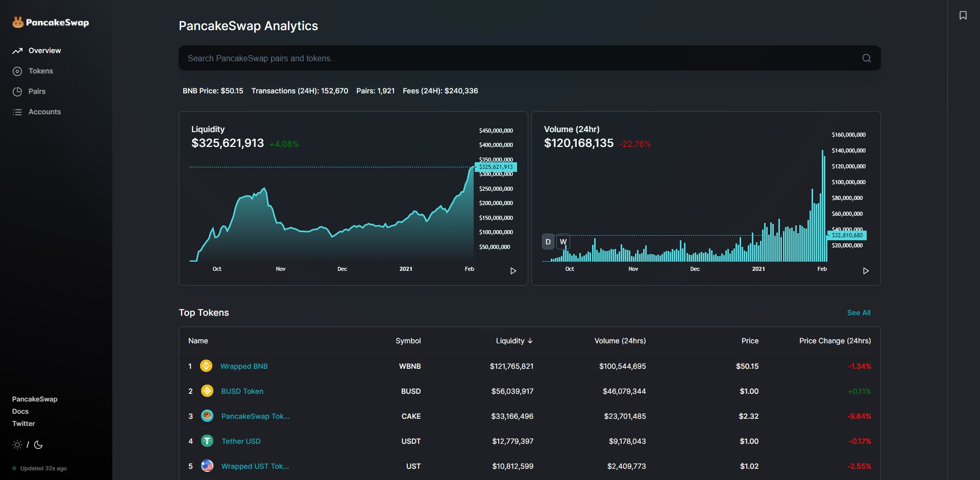This screenshot has height=480, width=980.
Task: Focus the Search PancakeSwap pairs field
Action: pyautogui.click(x=529, y=58)
